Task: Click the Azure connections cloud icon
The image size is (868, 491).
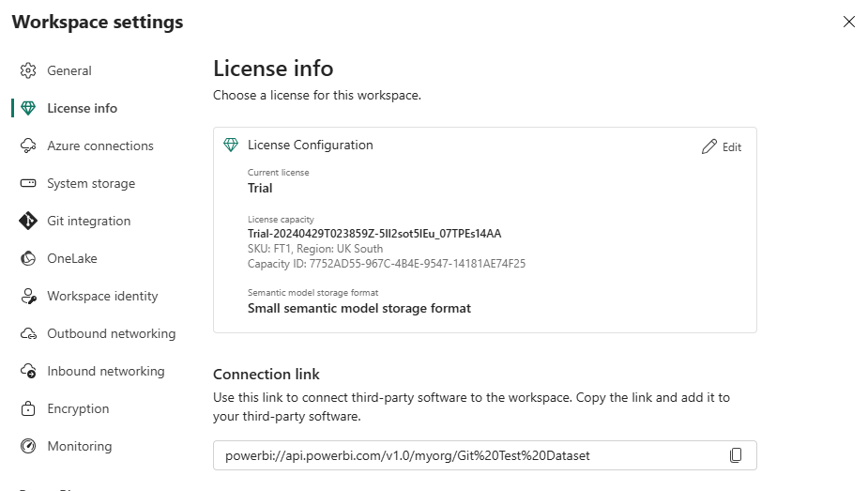Action: [28, 146]
